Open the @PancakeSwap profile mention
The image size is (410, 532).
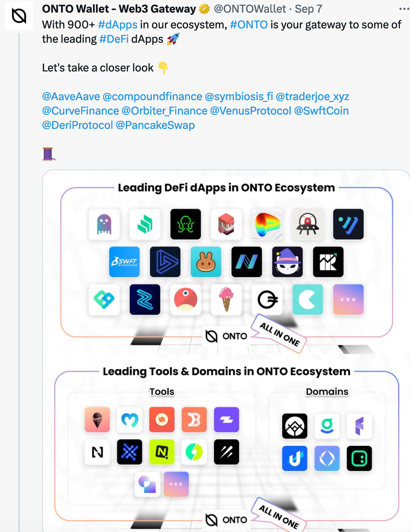pos(155,125)
